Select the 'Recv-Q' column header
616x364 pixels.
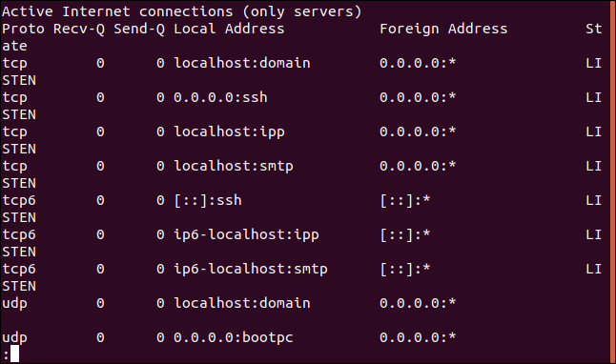click(79, 29)
